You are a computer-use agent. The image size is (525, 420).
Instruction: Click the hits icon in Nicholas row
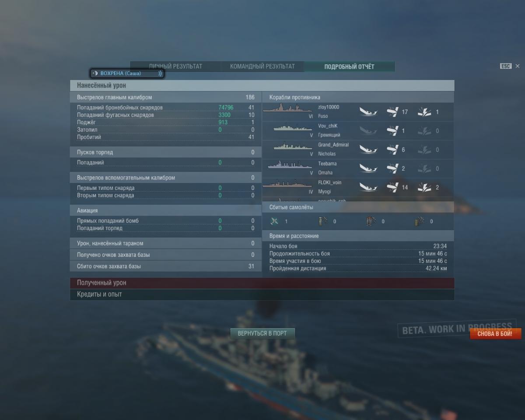point(392,150)
